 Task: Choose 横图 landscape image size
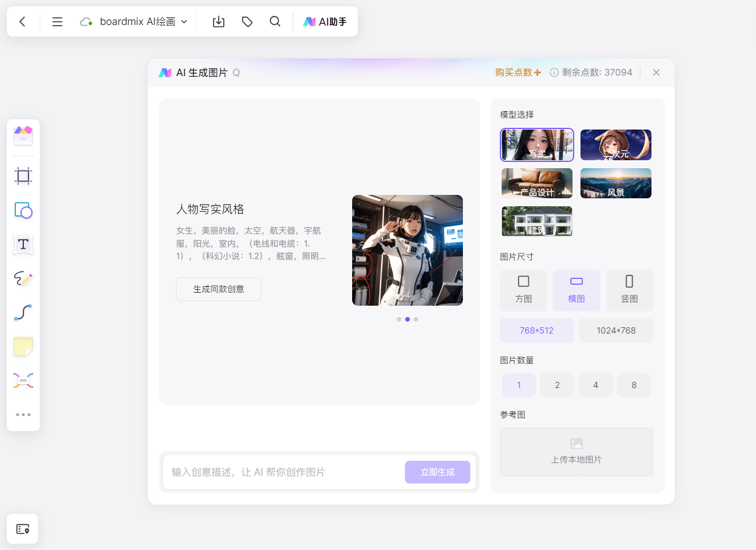click(577, 290)
